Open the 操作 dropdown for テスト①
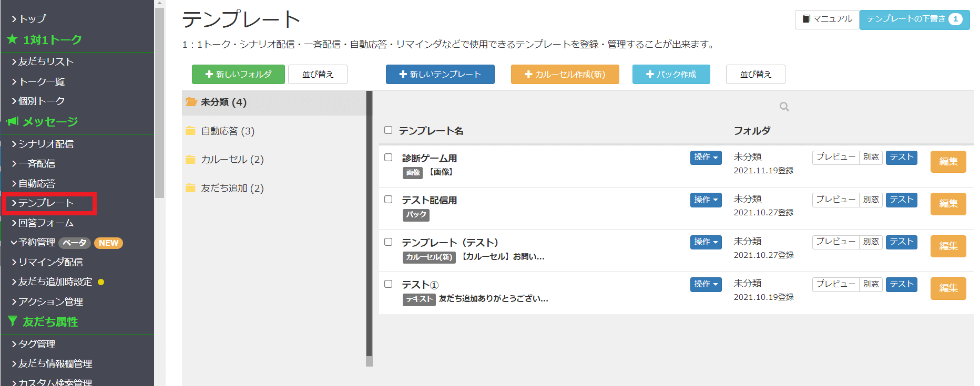The height and width of the screenshot is (386, 980). [x=706, y=284]
